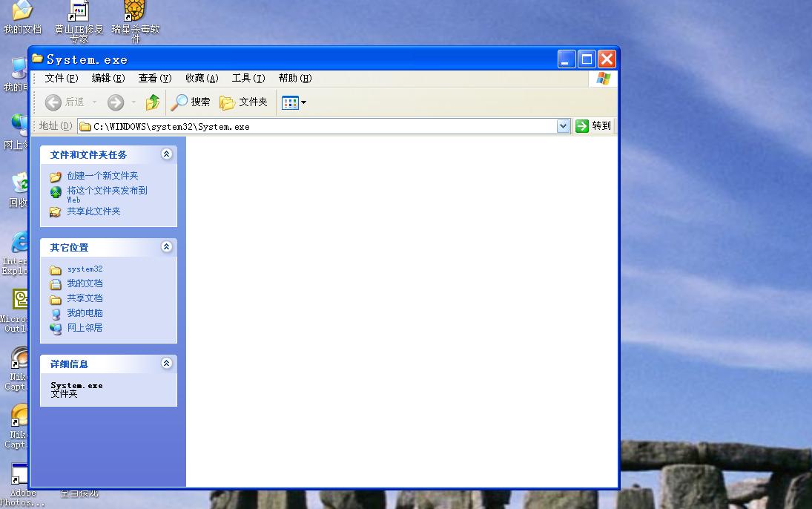Collapse the 文件和文件夹任务 panel

pyautogui.click(x=166, y=154)
